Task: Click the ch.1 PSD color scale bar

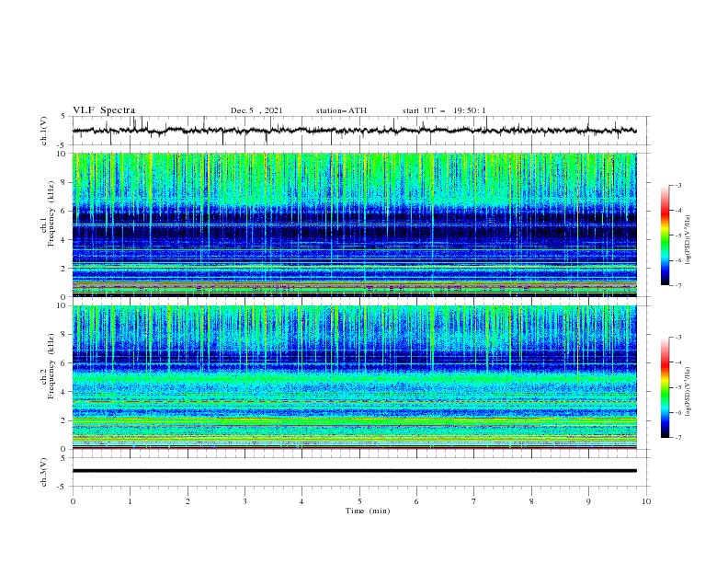Action: [x=665, y=236]
